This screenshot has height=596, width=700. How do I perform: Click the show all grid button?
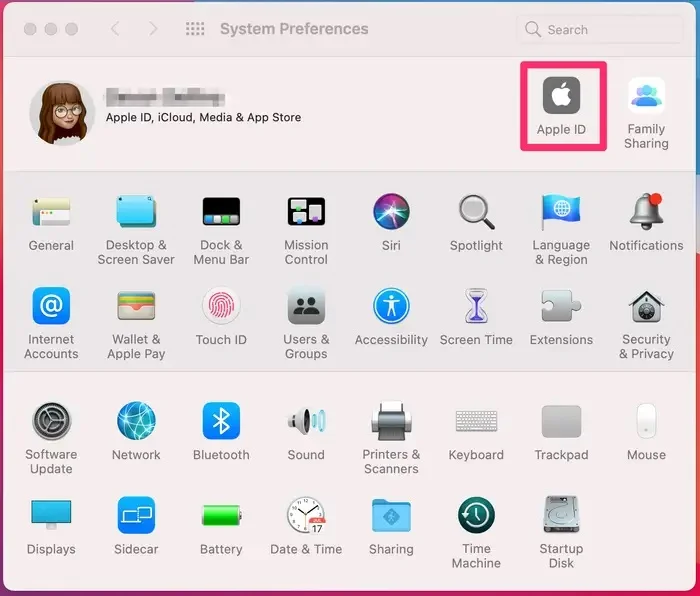pos(195,29)
